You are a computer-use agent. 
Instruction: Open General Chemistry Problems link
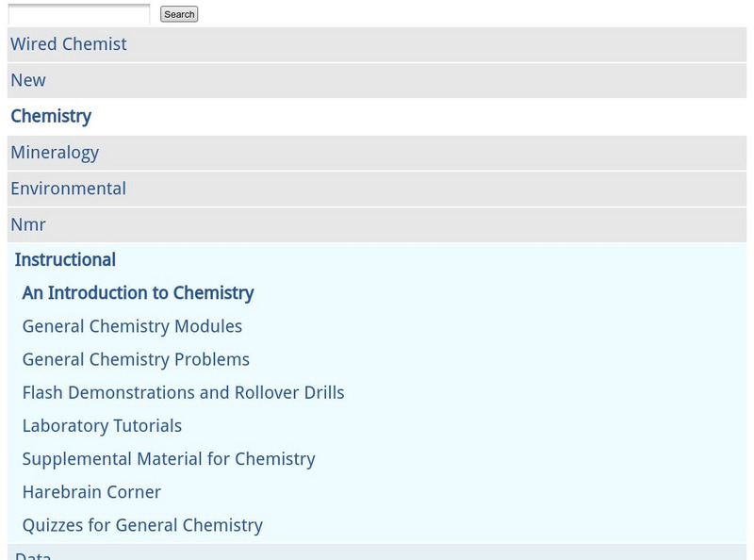coord(136,359)
